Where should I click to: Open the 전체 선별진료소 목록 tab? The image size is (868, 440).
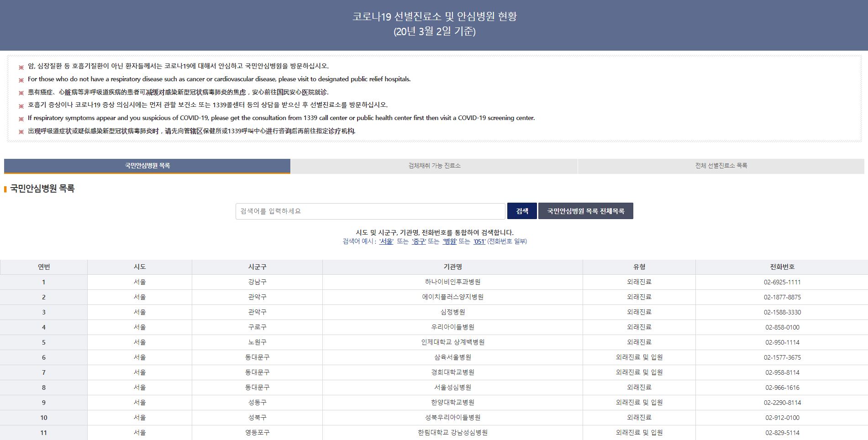point(721,166)
